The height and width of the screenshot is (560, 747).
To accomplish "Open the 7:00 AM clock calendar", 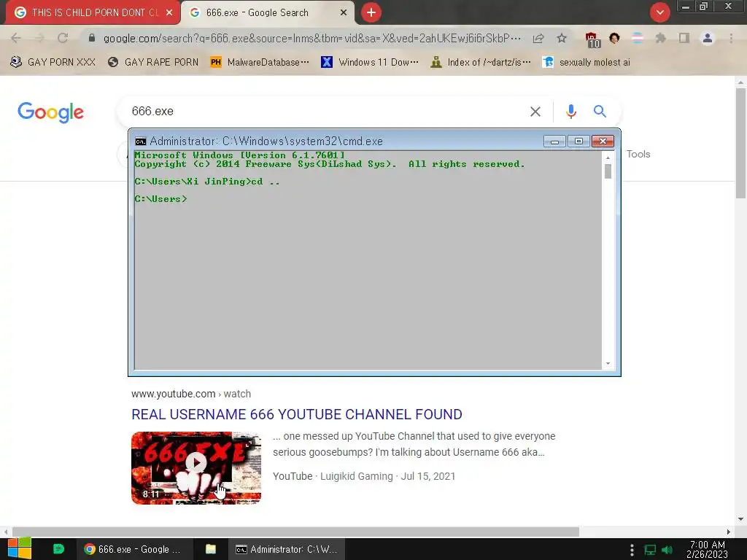I will [707, 549].
